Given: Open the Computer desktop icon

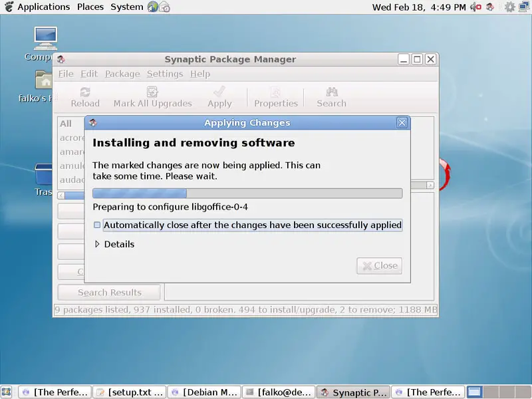Looking at the screenshot, I should pyautogui.click(x=45, y=39).
